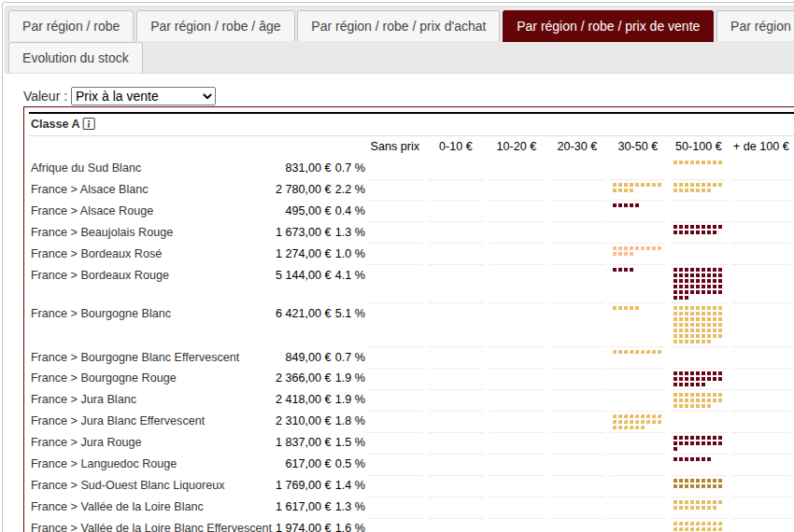
Task: Click Alsace Rouge 30-50 € red squares
Action: 626,205
